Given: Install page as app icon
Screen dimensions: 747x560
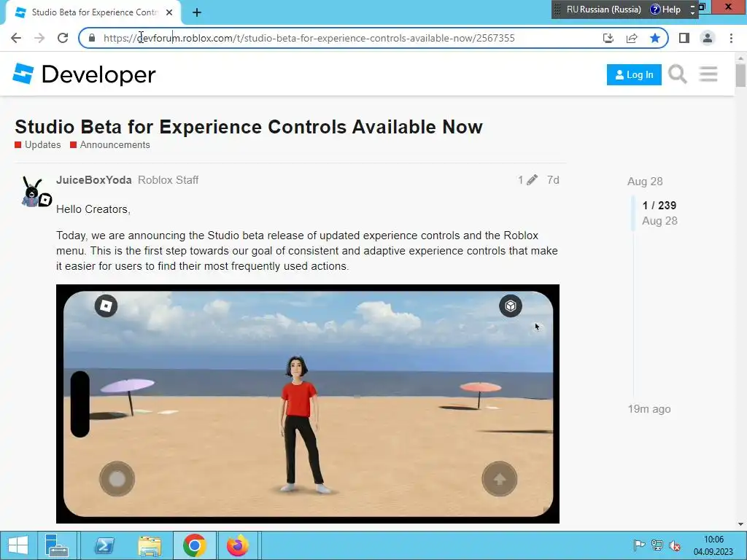Looking at the screenshot, I should click(608, 38).
